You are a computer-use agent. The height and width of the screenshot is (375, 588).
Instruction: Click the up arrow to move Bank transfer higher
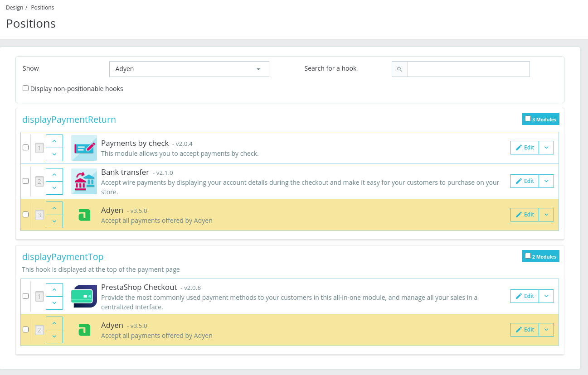pos(54,174)
